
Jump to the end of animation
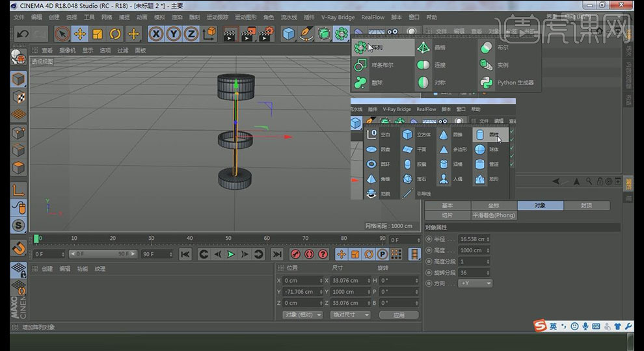(x=277, y=255)
